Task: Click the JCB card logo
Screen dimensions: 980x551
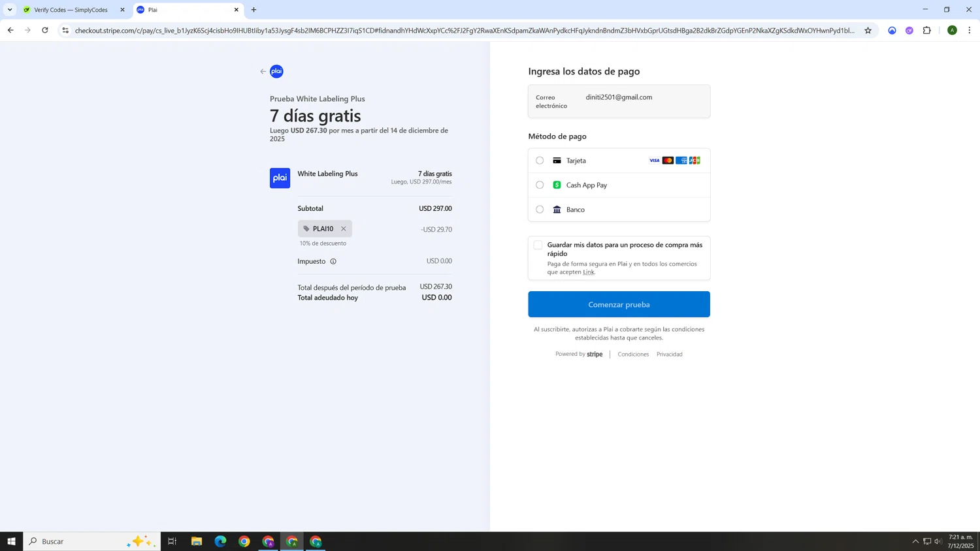Action: coord(694,161)
